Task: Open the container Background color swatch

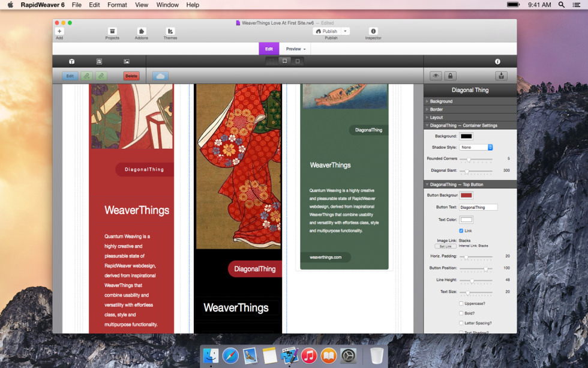Action: [x=466, y=136]
